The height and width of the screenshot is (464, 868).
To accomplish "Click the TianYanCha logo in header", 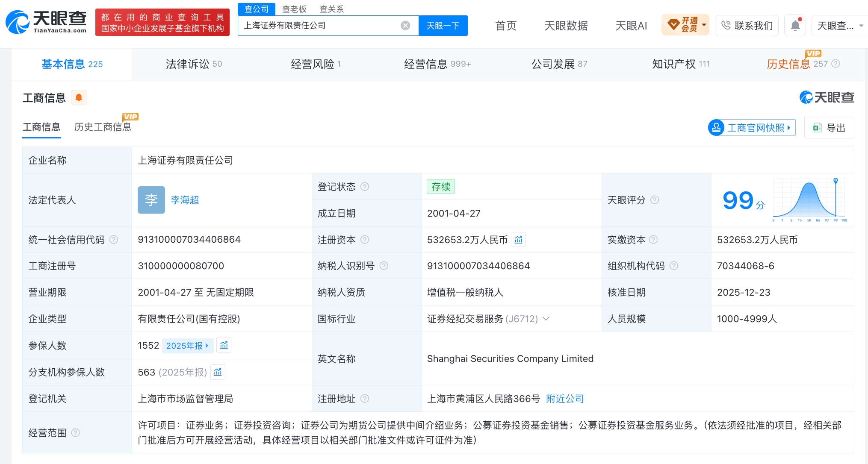I will pyautogui.click(x=46, y=22).
